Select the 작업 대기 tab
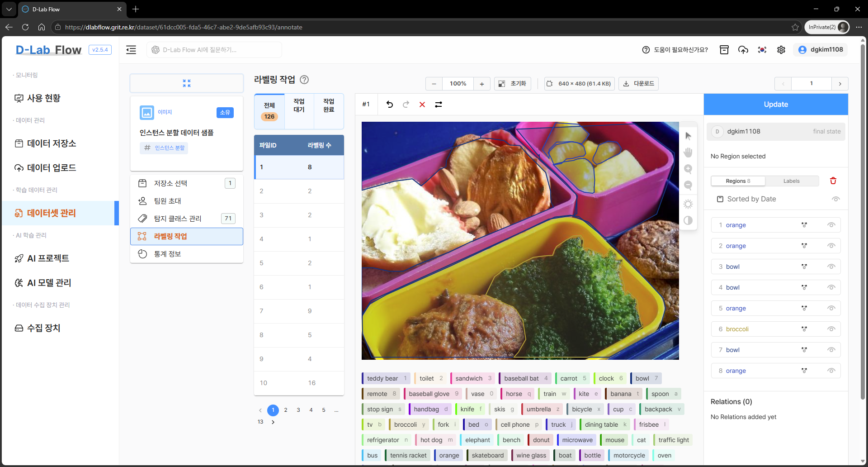 pos(299,111)
